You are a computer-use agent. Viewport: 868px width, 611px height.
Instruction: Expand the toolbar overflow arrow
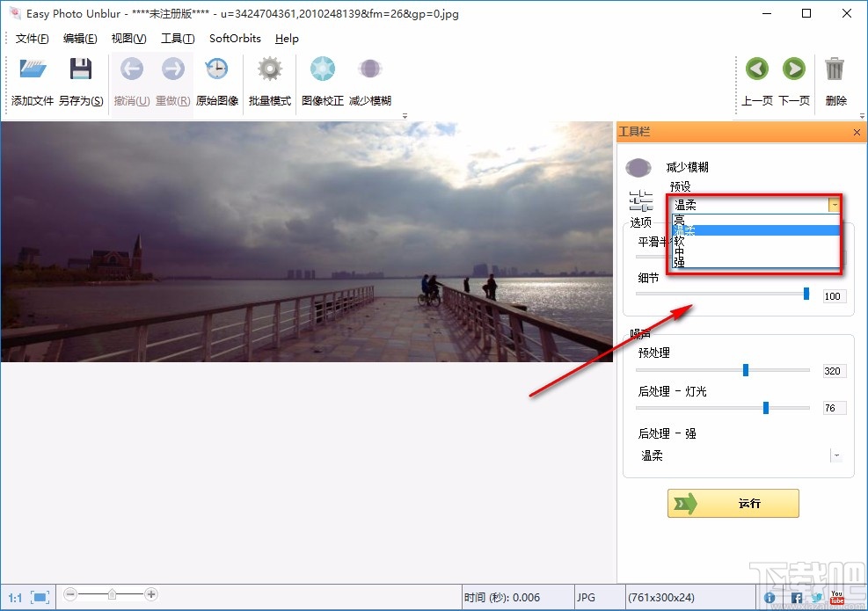click(405, 115)
